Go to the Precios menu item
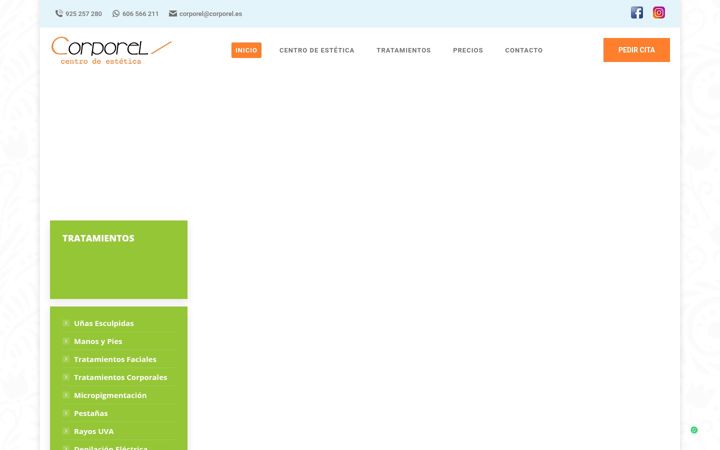Screen dimensions: 720x450 468,51
